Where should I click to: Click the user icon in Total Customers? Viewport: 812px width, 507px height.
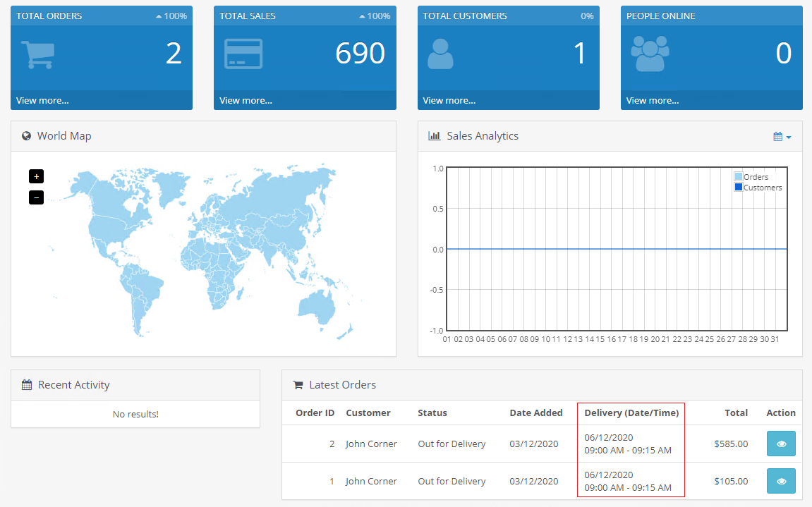pos(440,54)
